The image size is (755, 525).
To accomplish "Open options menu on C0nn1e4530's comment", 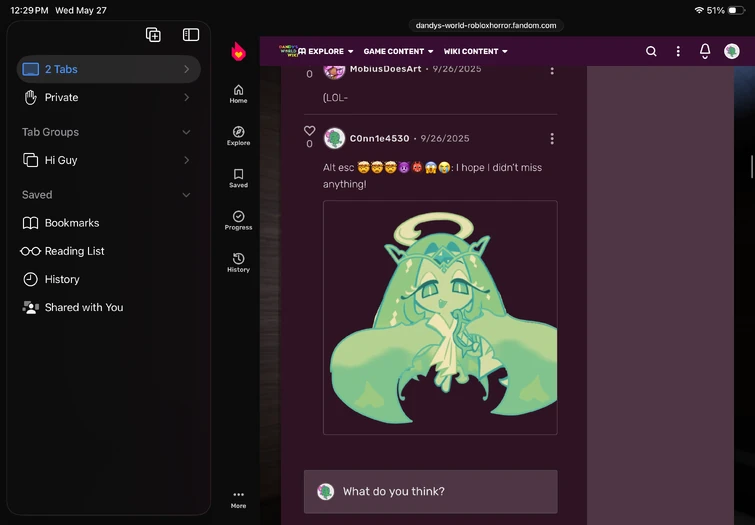I will coord(552,139).
